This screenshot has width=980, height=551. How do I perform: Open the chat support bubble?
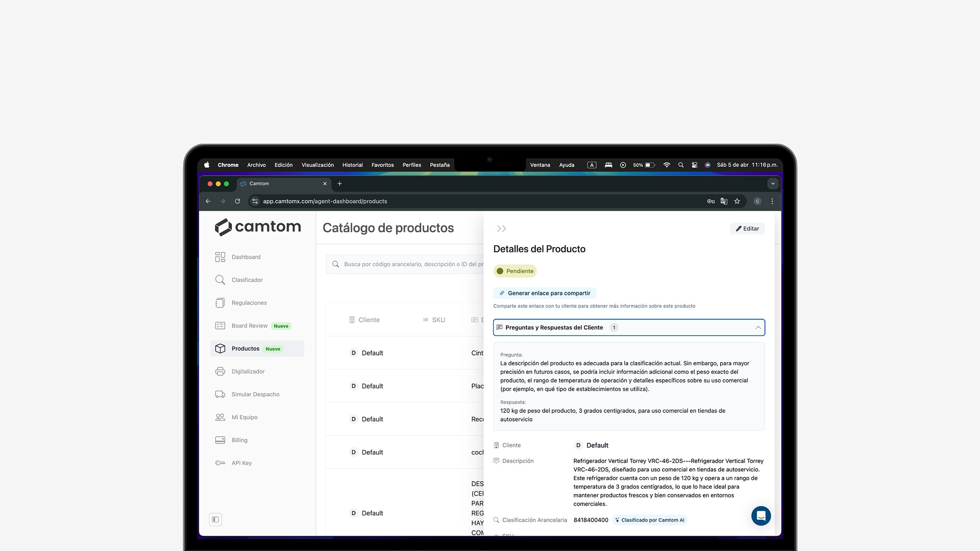[761, 516]
